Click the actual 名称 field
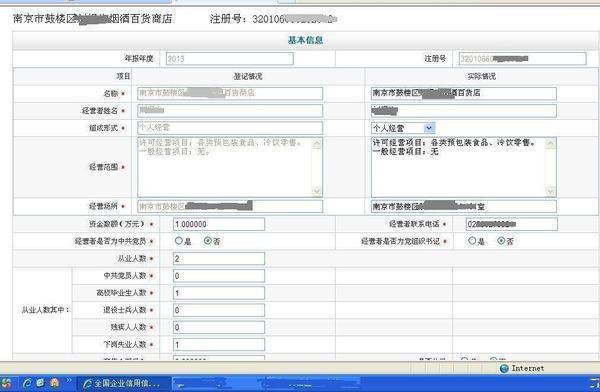Screen dimensions: 600x392 coord(464,93)
